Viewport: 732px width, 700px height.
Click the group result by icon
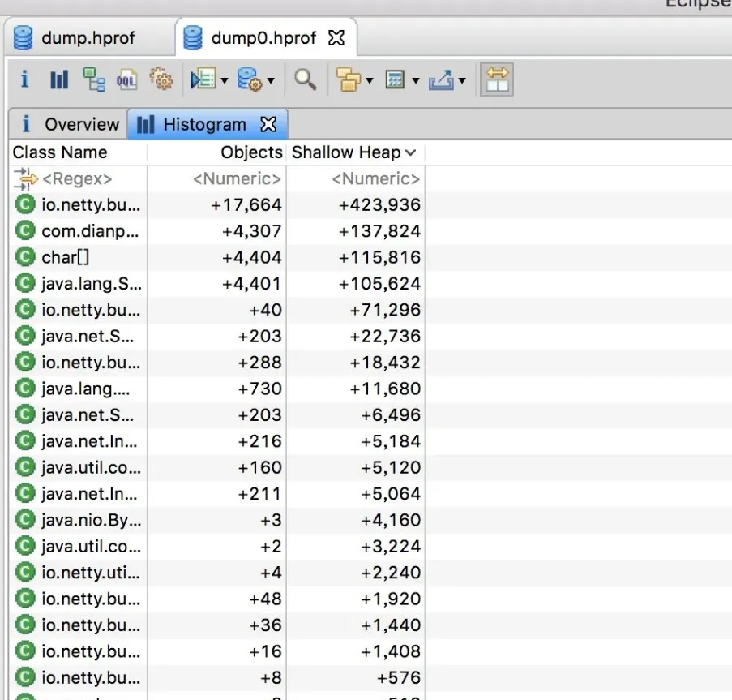(349, 79)
